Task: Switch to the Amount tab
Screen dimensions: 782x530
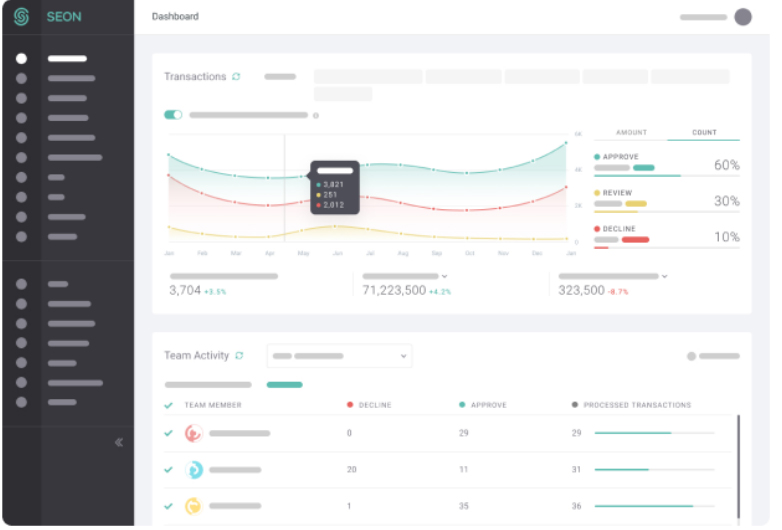Action: (x=631, y=133)
